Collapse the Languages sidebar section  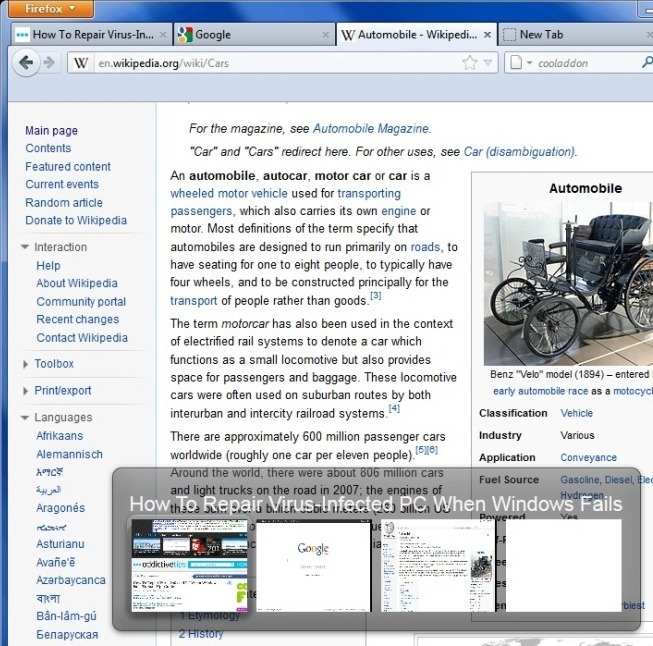[x=56, y=417]
